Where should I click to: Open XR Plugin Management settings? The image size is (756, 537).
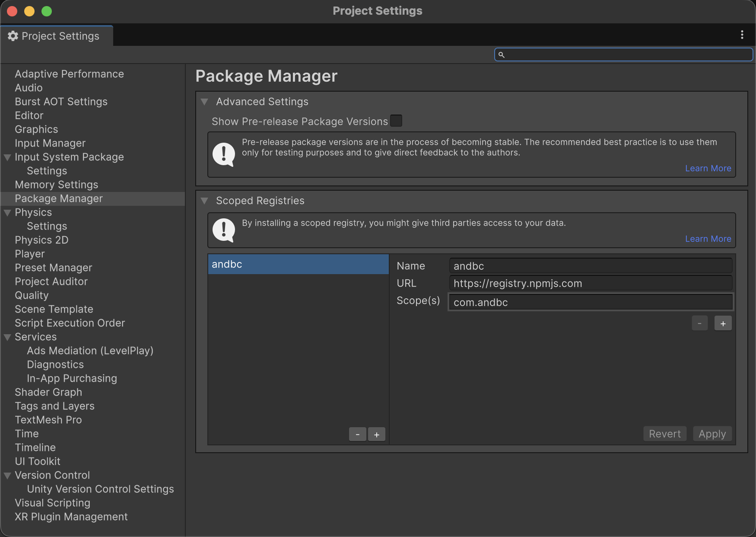(71, 517)
